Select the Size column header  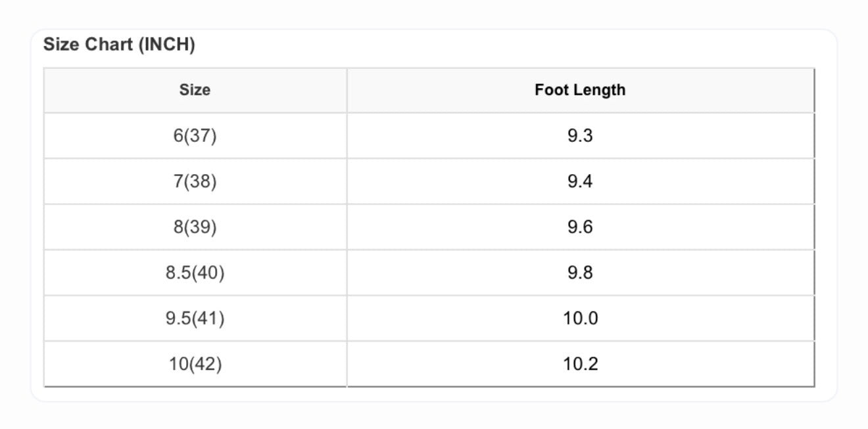pyautogui.click(x=195, y=90)
